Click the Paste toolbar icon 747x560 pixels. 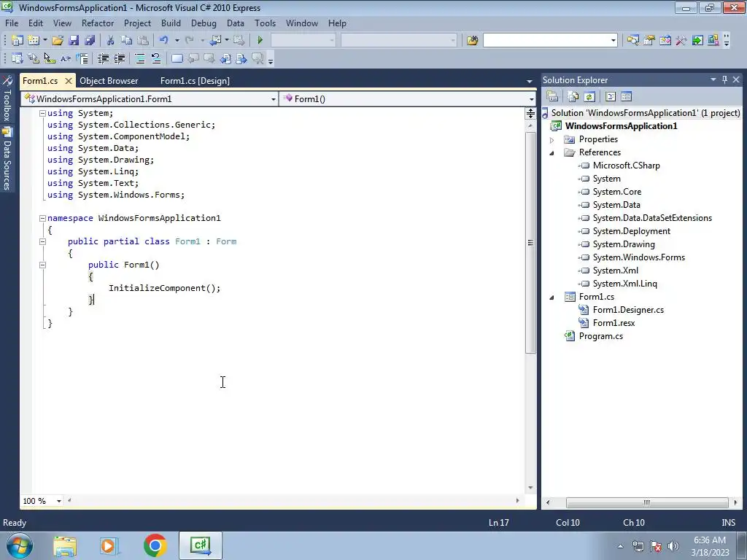coord(142,41)
